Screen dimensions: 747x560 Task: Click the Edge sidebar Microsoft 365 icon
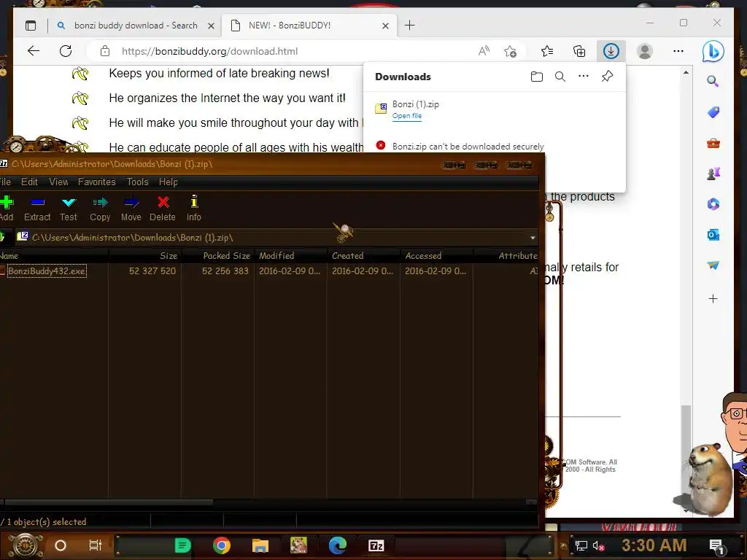tap(713, 204)
